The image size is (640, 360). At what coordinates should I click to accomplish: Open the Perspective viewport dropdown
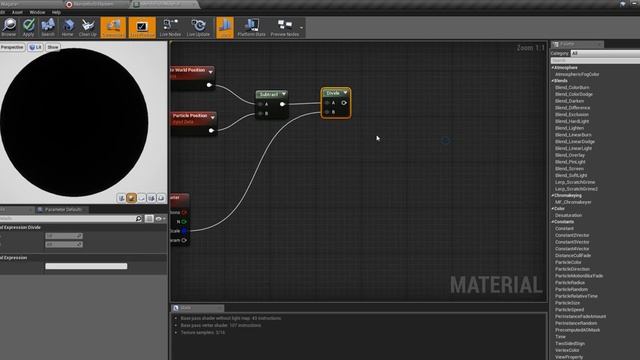click(12, 47)
